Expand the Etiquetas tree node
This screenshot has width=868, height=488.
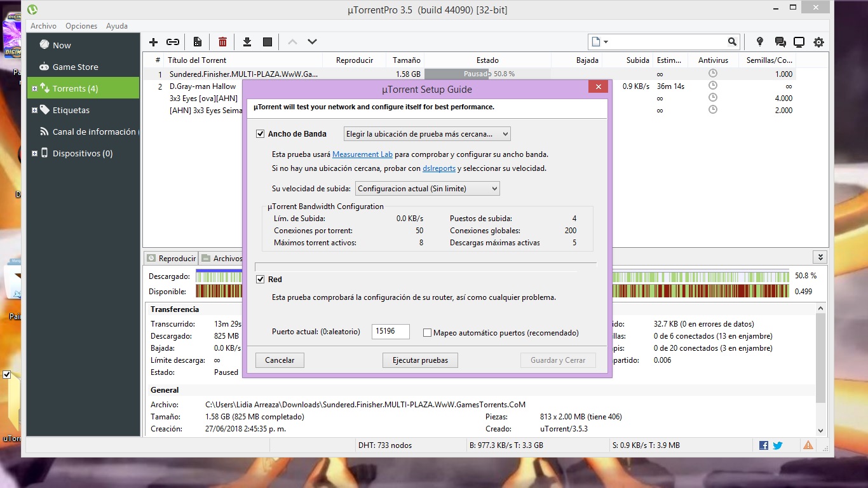pos(34,110)
